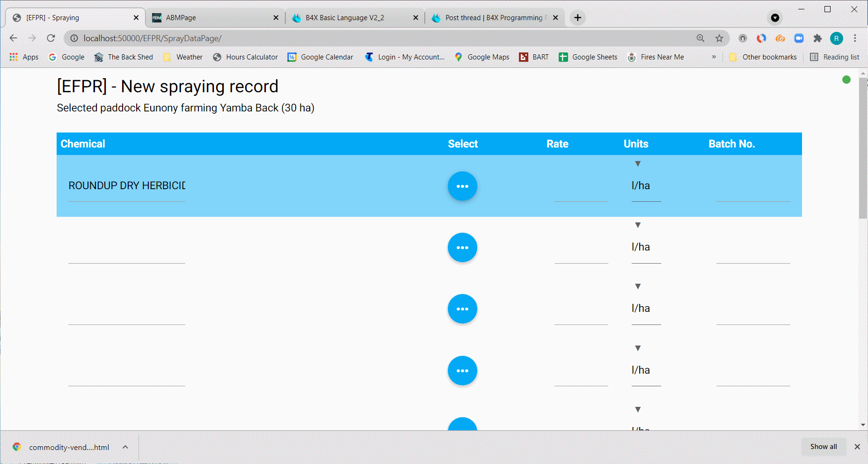Click the page vertical scrollbar thumb
The image size is (868, 464).
[863, 148]
